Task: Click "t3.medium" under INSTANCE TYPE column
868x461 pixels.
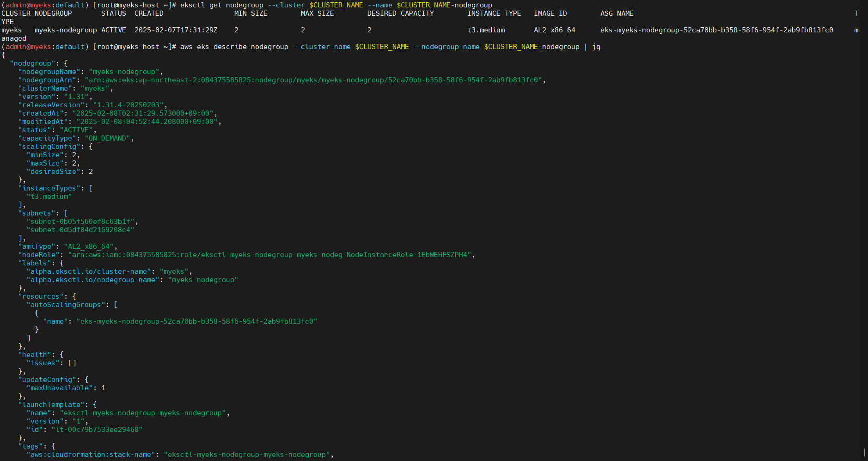Action: pyautogui.click(x=486, y=30)
